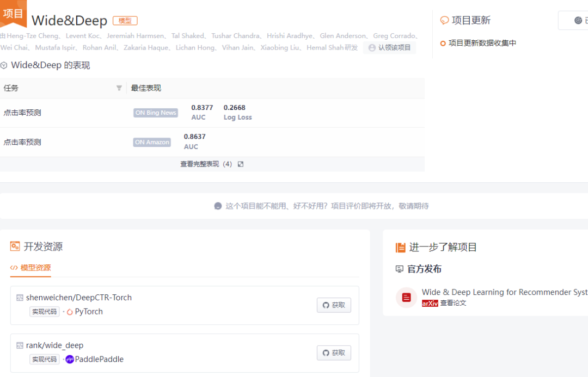Click 获取 button for rank/wide_deep
This screenshot has height=377, width=588.
(334, 353)
